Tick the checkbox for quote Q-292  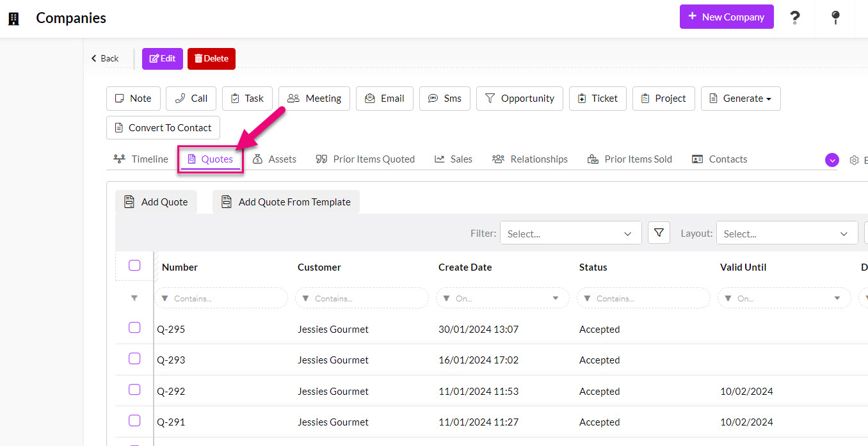click(x=134, y=390)
